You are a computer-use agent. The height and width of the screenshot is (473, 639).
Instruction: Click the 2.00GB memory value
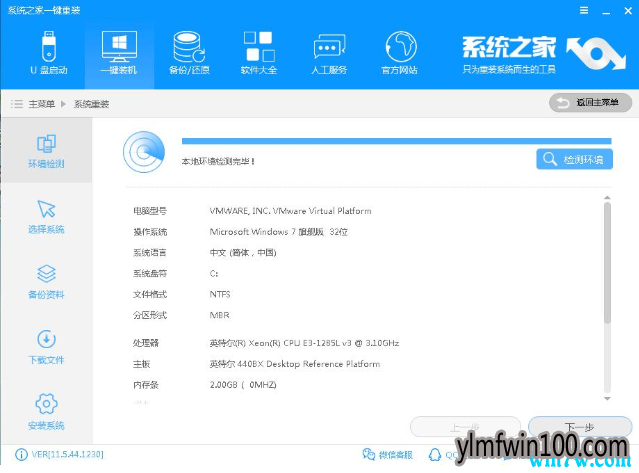[x=243, y=385]
